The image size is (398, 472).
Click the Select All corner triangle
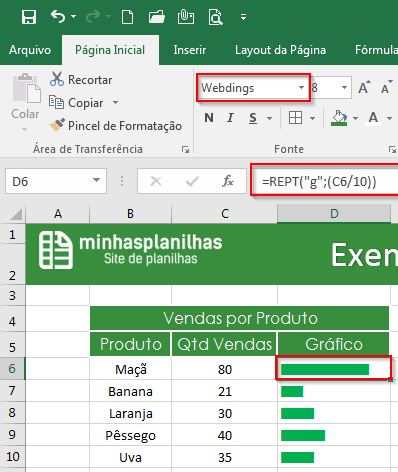(15, 214)
